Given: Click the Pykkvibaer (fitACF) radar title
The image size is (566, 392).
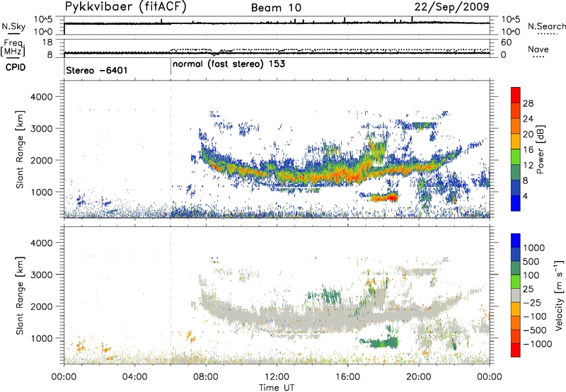Looking at the screenshot, I should tap(126, 7).
